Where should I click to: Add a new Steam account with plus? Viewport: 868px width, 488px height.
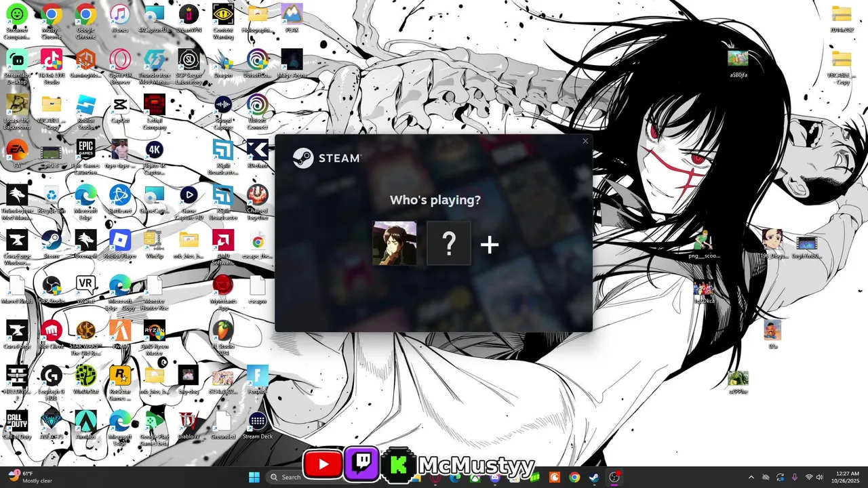(x=490, y=244)
